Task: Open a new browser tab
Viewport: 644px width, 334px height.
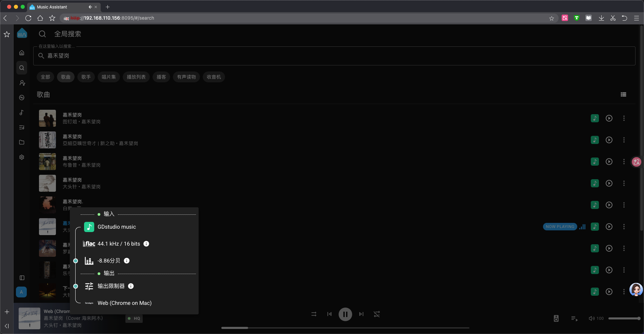Action: tap(107, 7)
